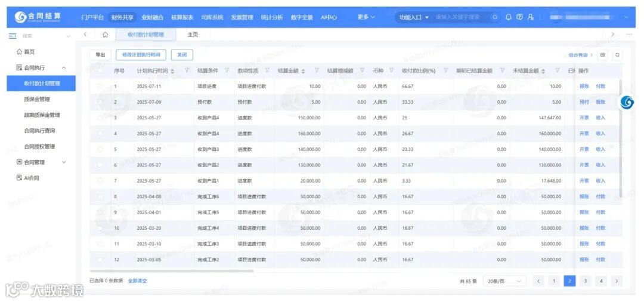Open the notification bell icon
The image size is (644, 302).
point(509,17)
